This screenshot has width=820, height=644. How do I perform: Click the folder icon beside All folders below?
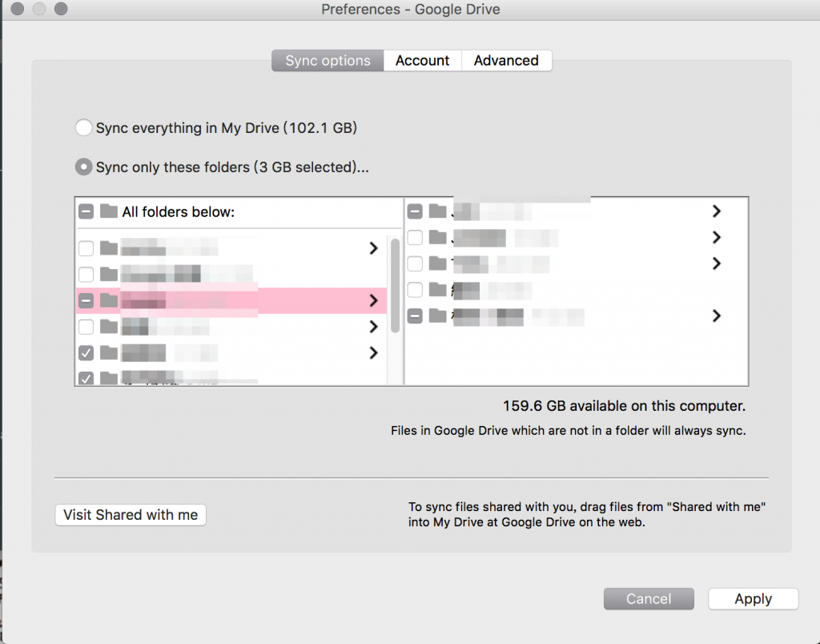(109, 211)
